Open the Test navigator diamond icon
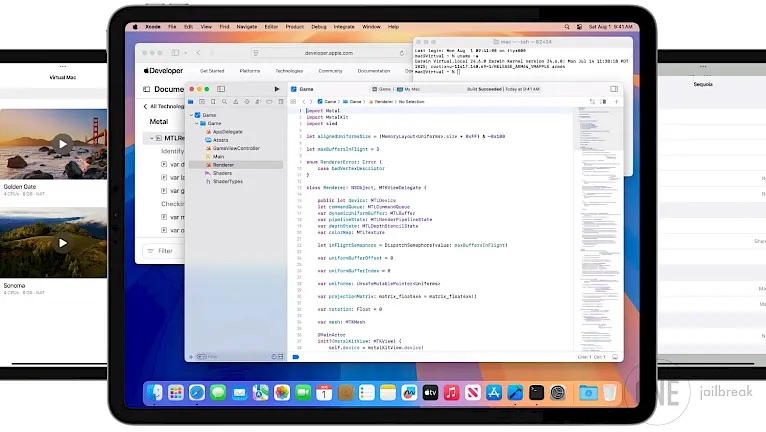Image resolution: width=766 pixels, height=432 pixels. pyautogui.click(x=247, y=102)
